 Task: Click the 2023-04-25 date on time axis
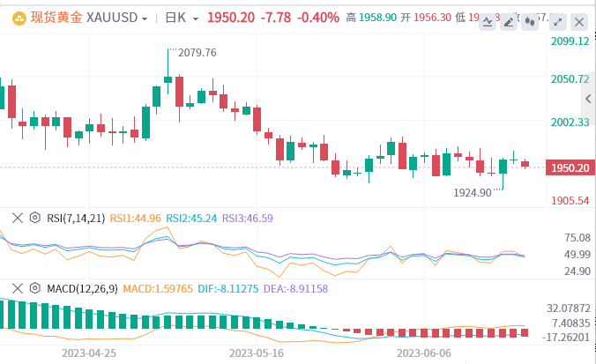pos(89,351)
